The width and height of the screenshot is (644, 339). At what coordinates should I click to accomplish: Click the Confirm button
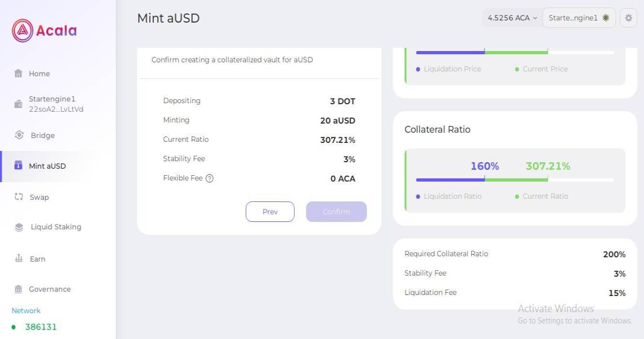coord(336,212)
